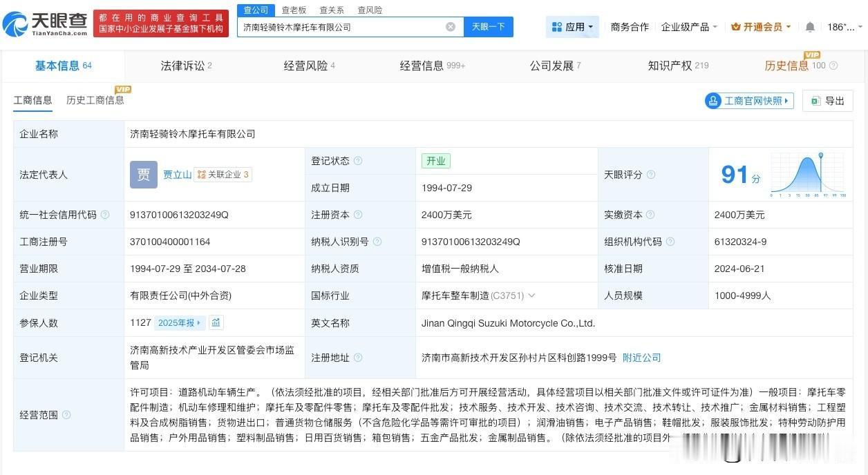Click credit code 91370100613203249Q in 统一社会信用代码 row

click(179, 215)
